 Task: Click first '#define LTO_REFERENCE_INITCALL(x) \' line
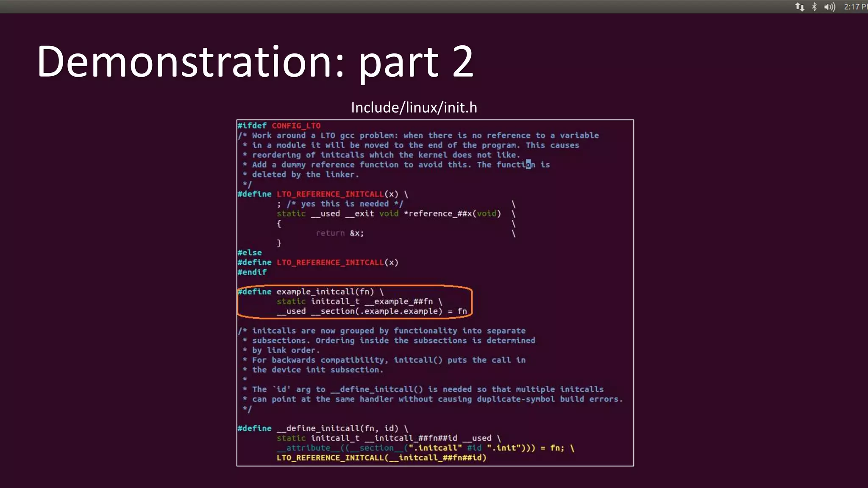point(323,194)
